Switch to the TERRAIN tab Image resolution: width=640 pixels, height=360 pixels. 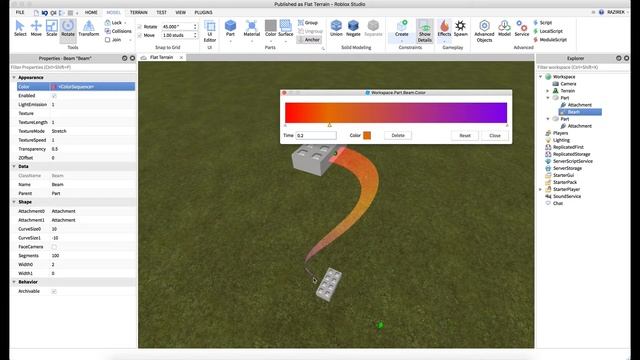click(x=139, y=13)
